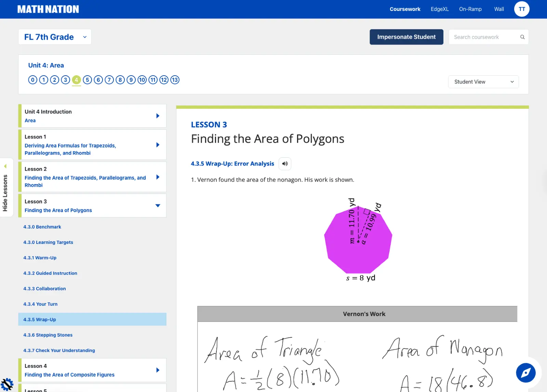Open the EdgeXL menu item
The width and height of the screenshot is (547, 392).
[x=439, y=9]
